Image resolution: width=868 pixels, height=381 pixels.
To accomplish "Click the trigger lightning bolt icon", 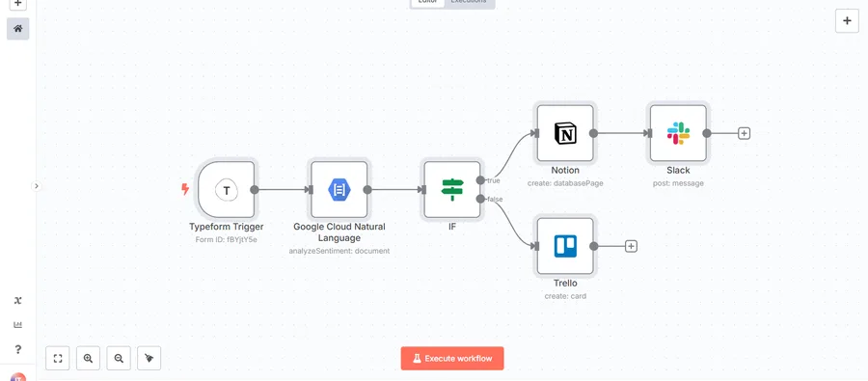I will coord(185,189).
